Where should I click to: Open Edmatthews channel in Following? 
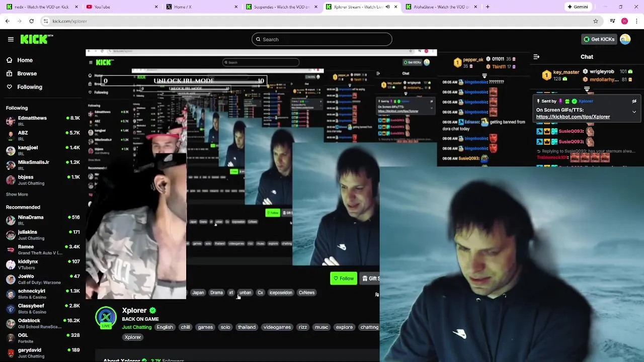pos(43,121)
